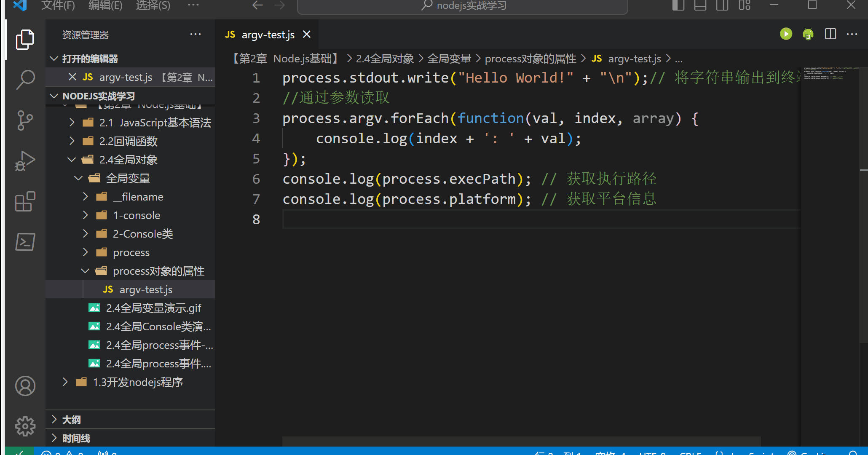Open the Source Control view
Viewport: 868px width, 455px height.
click(x=25, y=120)
